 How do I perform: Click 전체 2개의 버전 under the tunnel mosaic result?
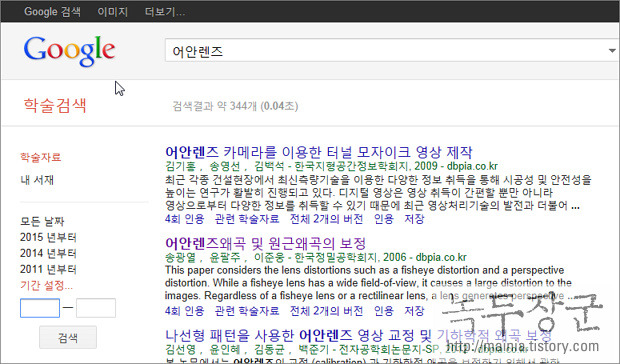[327, 219]
